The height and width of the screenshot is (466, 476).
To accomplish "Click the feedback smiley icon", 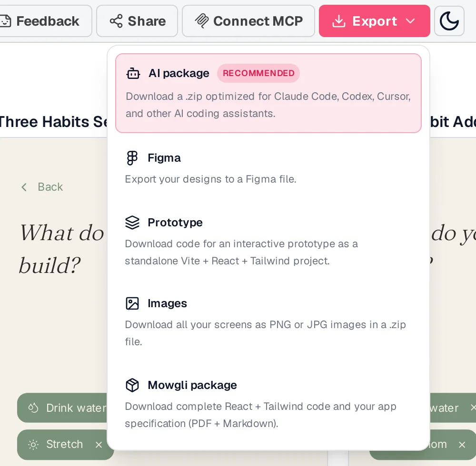I will [x=5, y=21].
